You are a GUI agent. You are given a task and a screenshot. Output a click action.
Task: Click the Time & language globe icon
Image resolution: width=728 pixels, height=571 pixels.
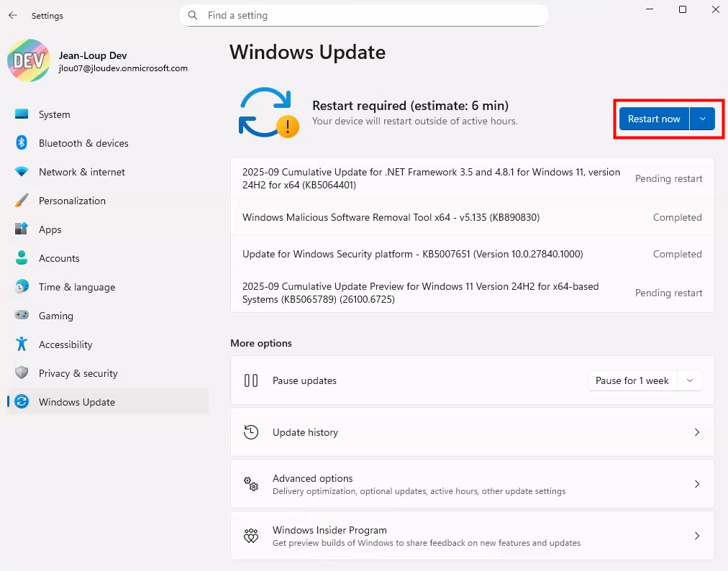pos(22,287)
